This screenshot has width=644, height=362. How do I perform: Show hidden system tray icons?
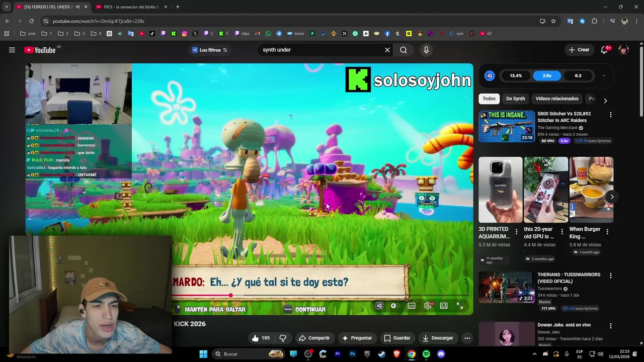(534, 354)
